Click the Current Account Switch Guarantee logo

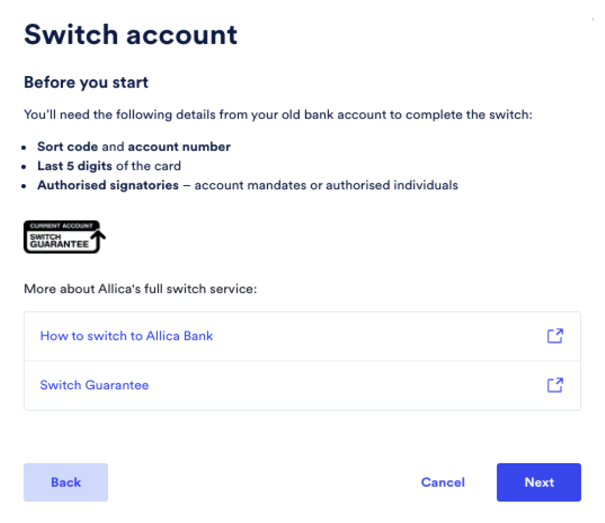64,237
